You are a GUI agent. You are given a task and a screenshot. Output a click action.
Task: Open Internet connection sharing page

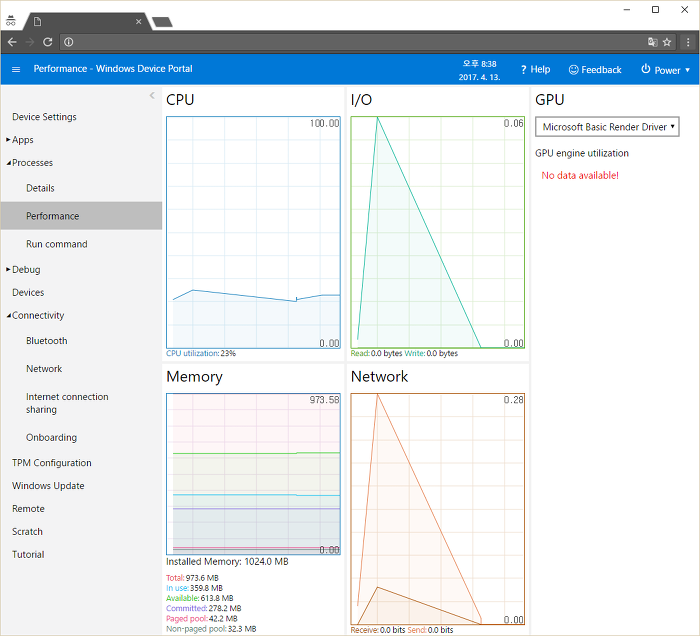coord(67,403)
